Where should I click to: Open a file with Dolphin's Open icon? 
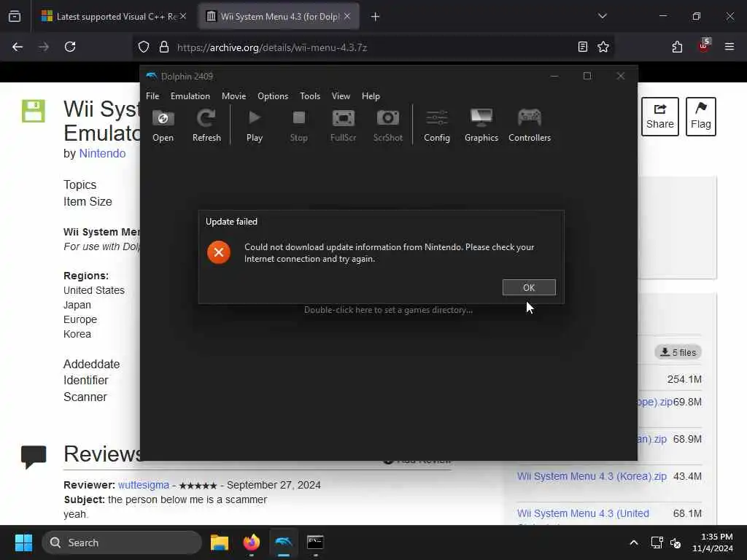tap(163, 125)
